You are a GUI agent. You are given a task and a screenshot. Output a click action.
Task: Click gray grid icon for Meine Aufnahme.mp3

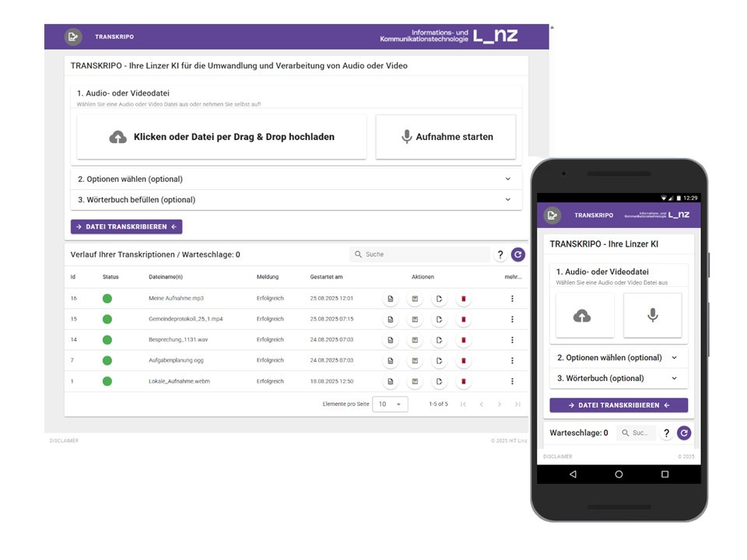point(415,299)
